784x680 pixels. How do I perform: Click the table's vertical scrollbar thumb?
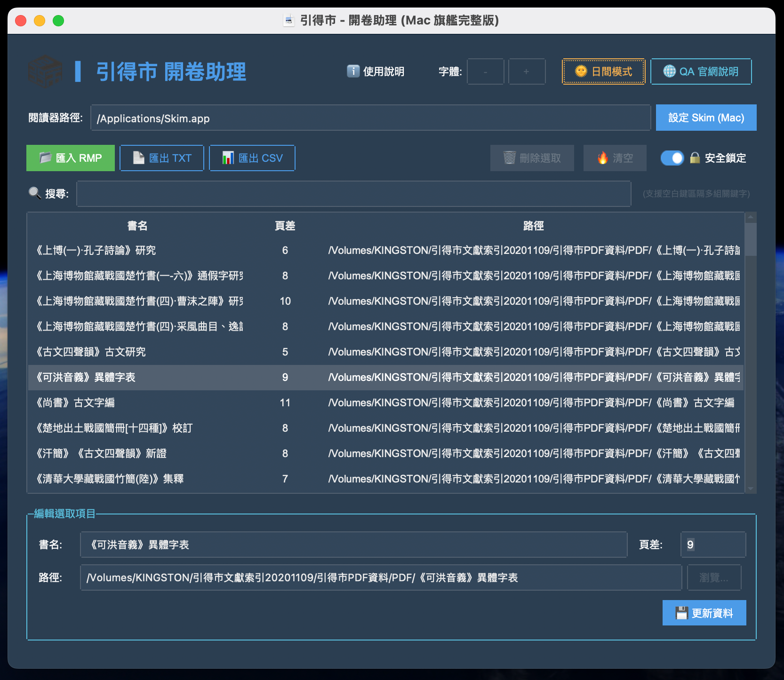point(751,239)
